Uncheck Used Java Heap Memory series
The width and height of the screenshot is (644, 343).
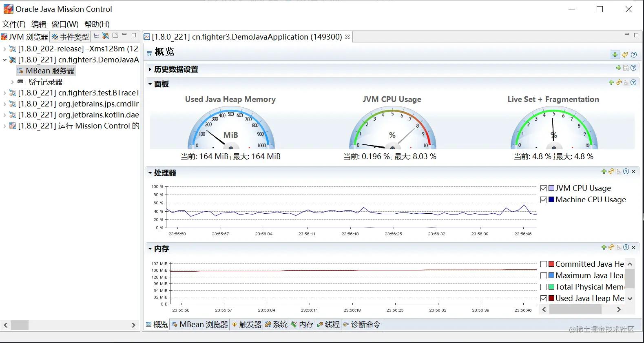(x=543, y=298)
